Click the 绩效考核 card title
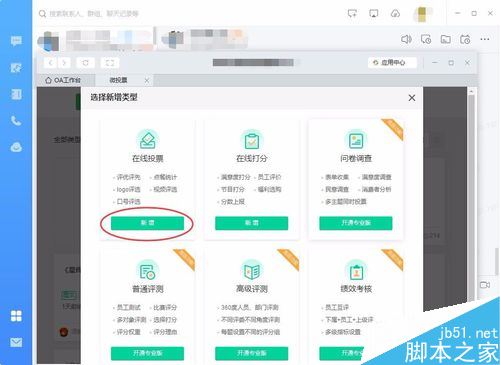Screen dimensions: 500x365 [356, 289]
